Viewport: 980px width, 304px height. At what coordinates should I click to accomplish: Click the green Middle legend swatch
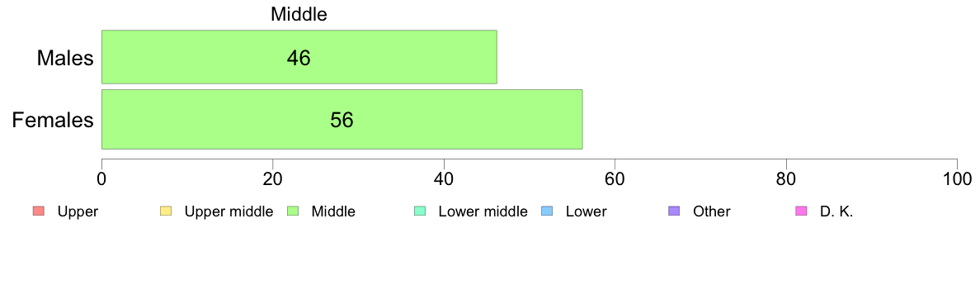coord(292,211)
